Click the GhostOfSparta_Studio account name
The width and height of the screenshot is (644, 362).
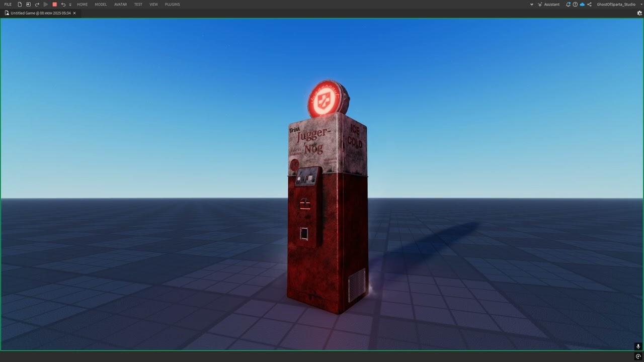click(x=616, y=5)
